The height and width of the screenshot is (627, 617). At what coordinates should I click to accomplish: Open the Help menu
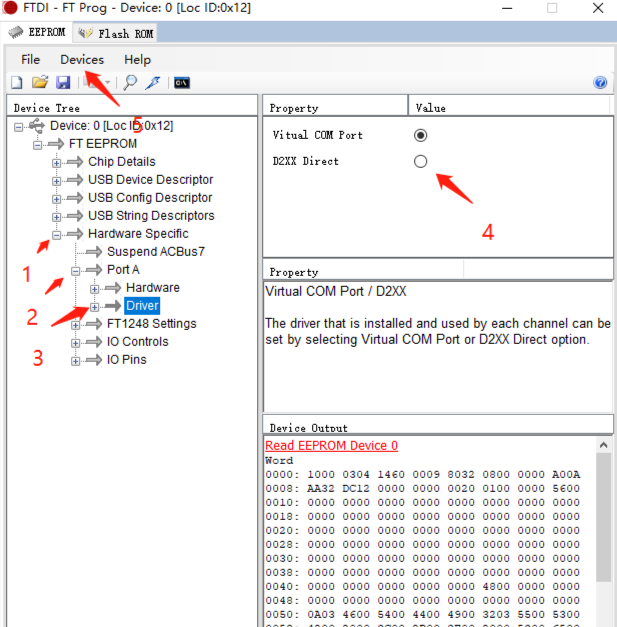137,60
